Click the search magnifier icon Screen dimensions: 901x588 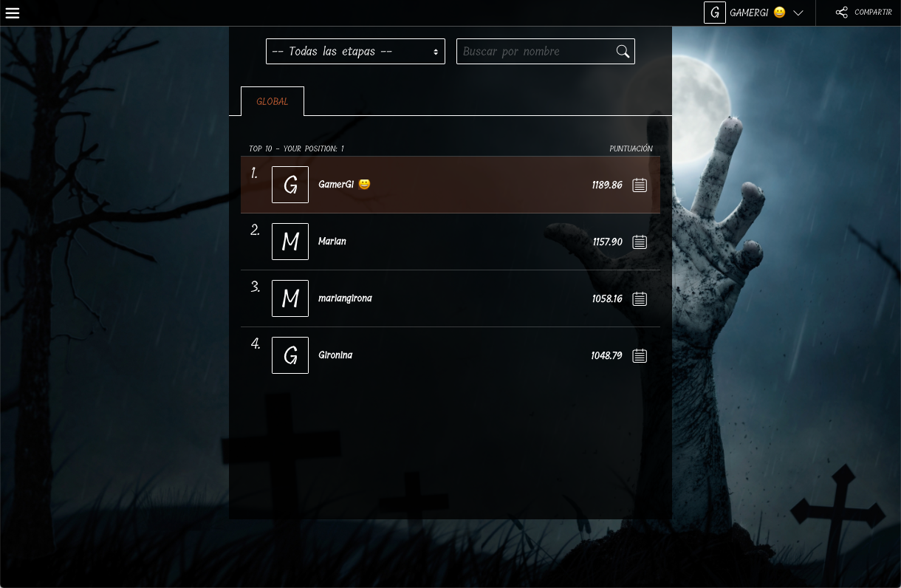coord(623,51)
